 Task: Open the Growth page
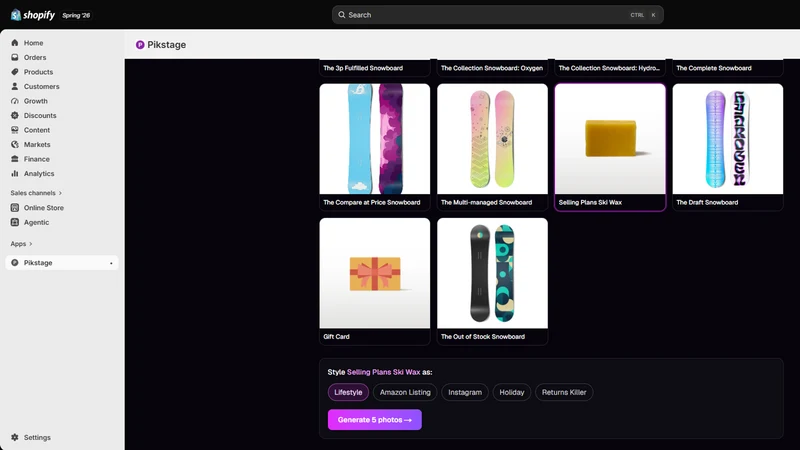(35, 101)
